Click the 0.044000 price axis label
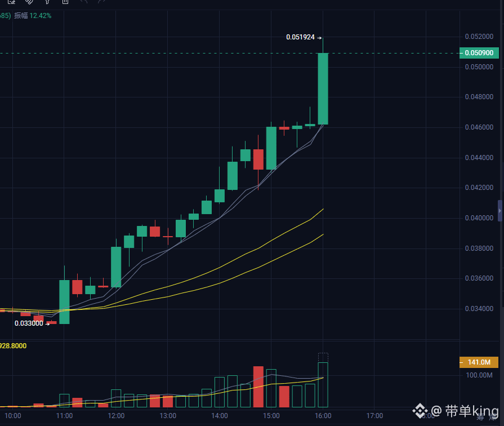This screenshot has height=426, width=504. [479, 158]
